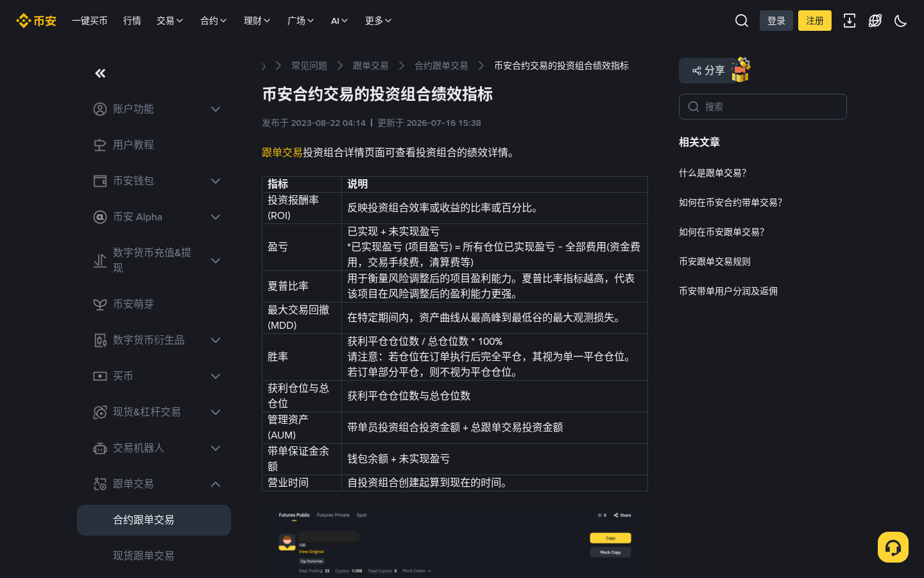Screen dimensions: 924x578
Task: Click the 用户教程 signpost icon
Action: [100, 145]
